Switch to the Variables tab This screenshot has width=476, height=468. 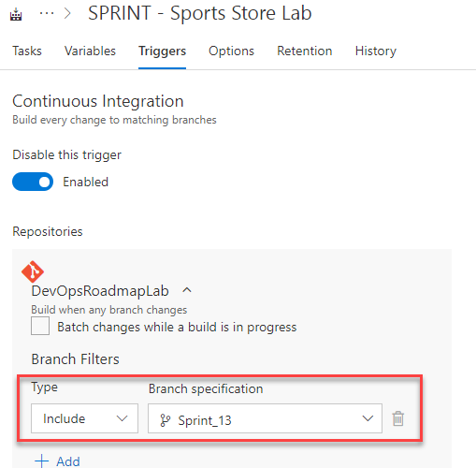click(90, 51)
